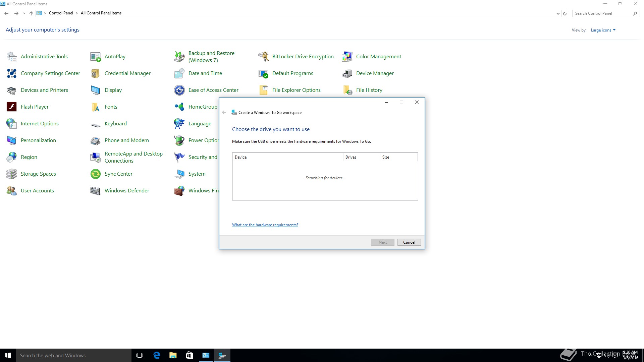The image size is (644, 362).
Task: Launch the Windows Defender icon
Action: tap(95, 191)
